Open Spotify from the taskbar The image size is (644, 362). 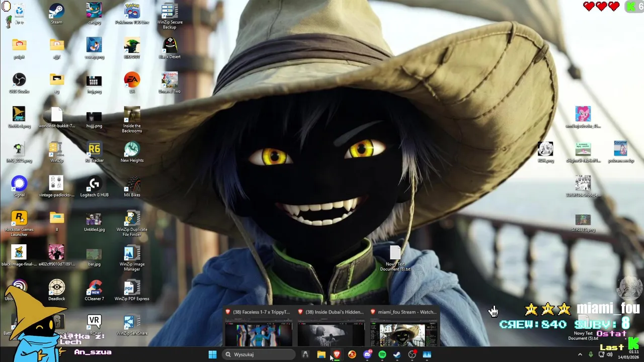(382, 354)
